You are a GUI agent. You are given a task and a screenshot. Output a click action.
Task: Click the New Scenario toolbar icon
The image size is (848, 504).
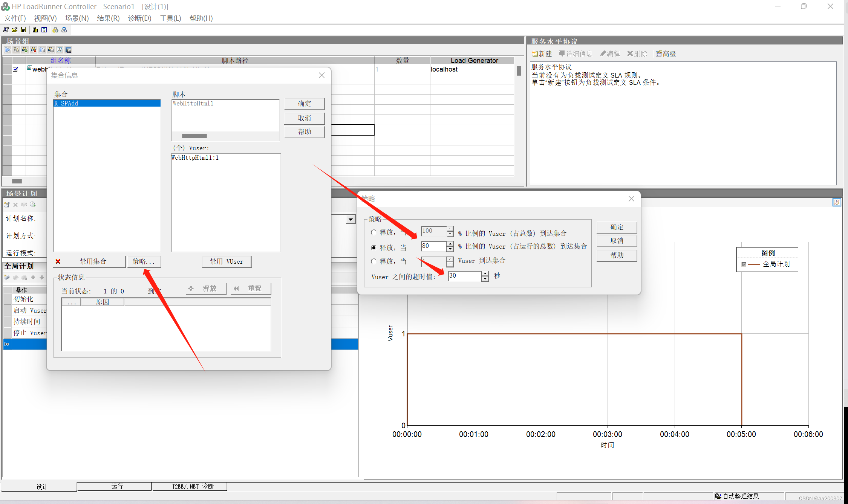tap(6, 30)
